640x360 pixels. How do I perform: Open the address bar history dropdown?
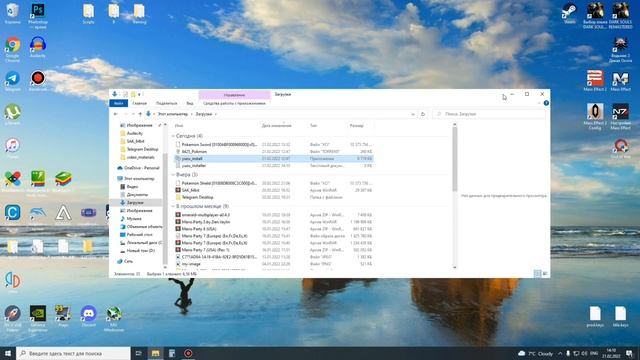tap(413, 114)
